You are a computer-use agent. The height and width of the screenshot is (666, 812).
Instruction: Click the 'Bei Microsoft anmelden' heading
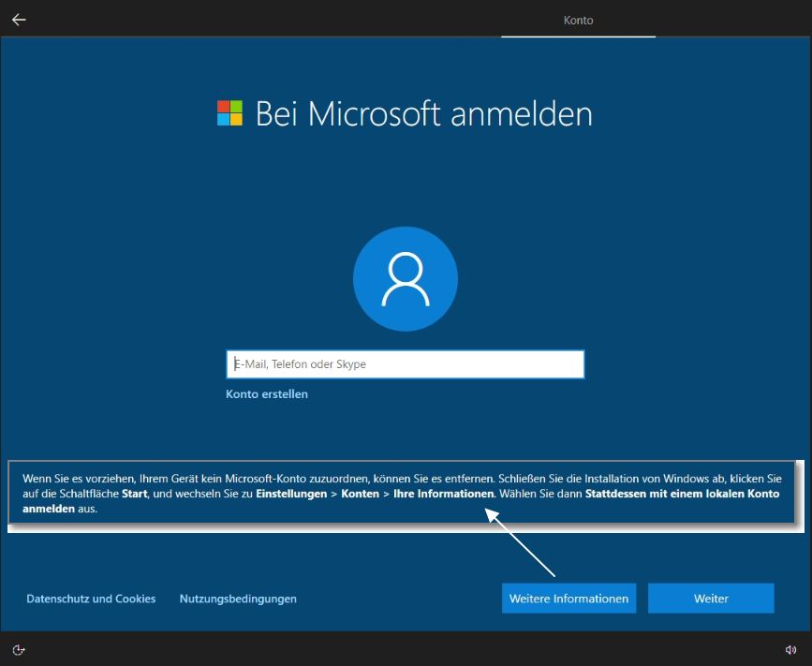coord(424,113)
